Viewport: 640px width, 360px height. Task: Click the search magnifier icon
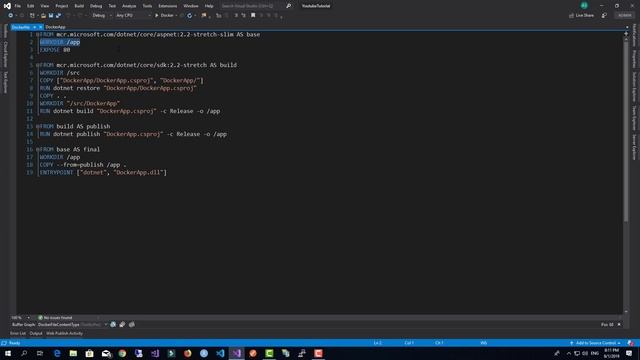pyautogui.click(x=289, y=6)
